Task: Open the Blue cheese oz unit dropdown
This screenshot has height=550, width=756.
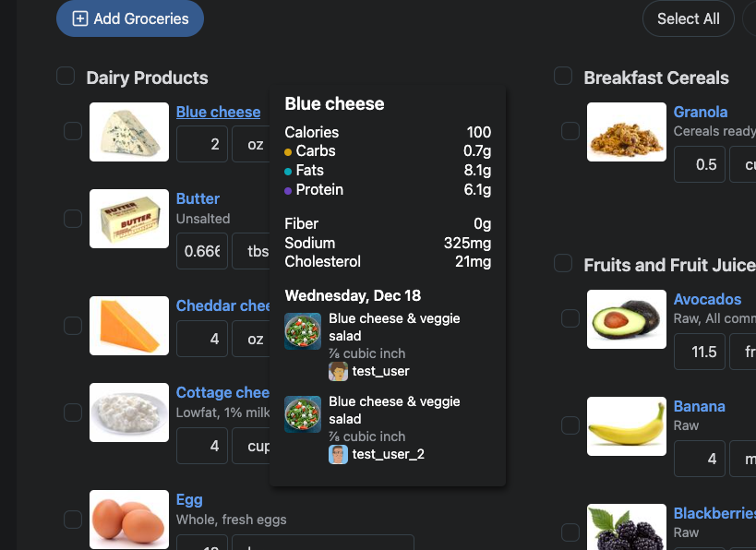Action: [251, 145]
